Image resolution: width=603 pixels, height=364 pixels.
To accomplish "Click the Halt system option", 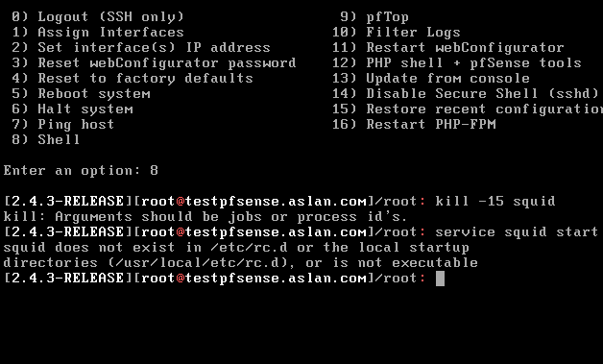I will pos(72,109).
